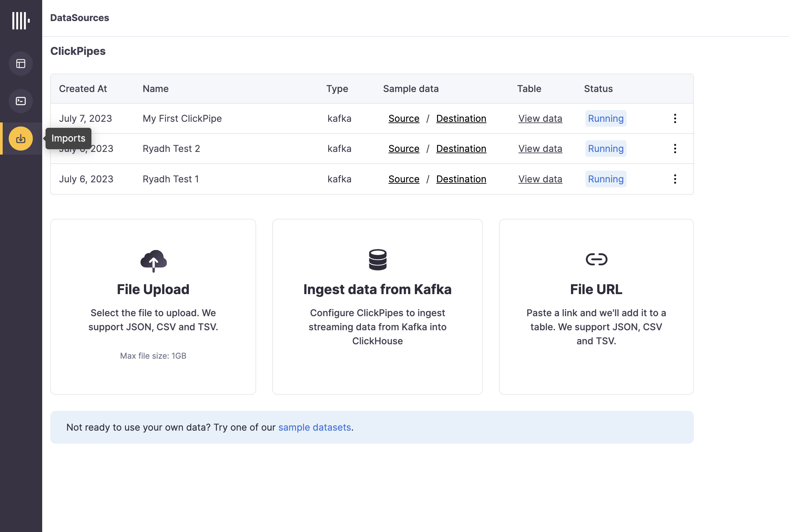Choose the File Upload card title

[x=153, y=289]
